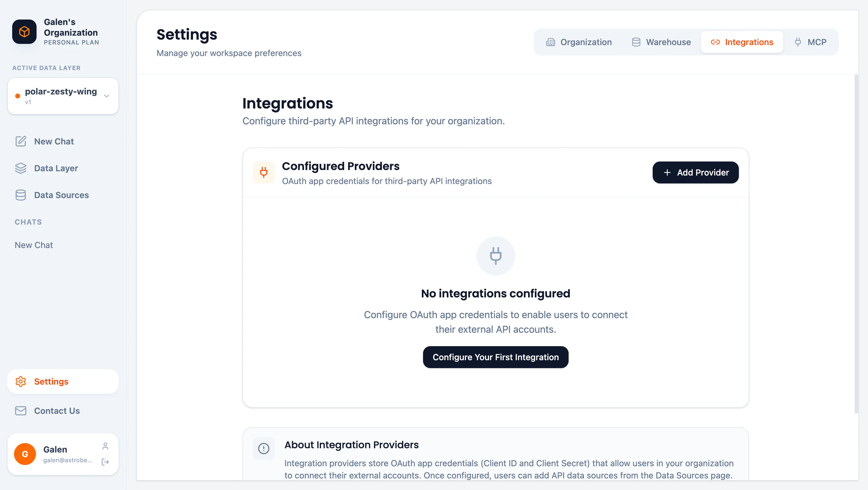The image size is (868, 490).
Task: Click the Data Layer stack icon
Action: (x=21, y=168)
